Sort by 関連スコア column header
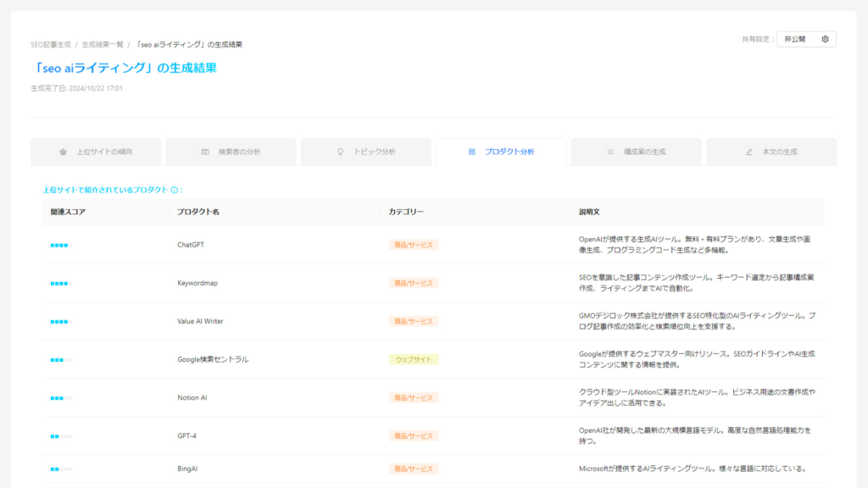Image resolution: width=868 pixels, height=488 pixels. [x=68, y=212]
